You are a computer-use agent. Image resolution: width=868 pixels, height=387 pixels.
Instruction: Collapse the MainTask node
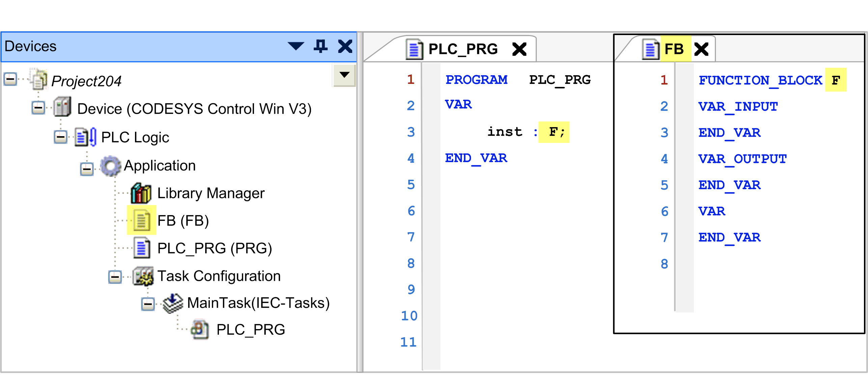point(148,304)
